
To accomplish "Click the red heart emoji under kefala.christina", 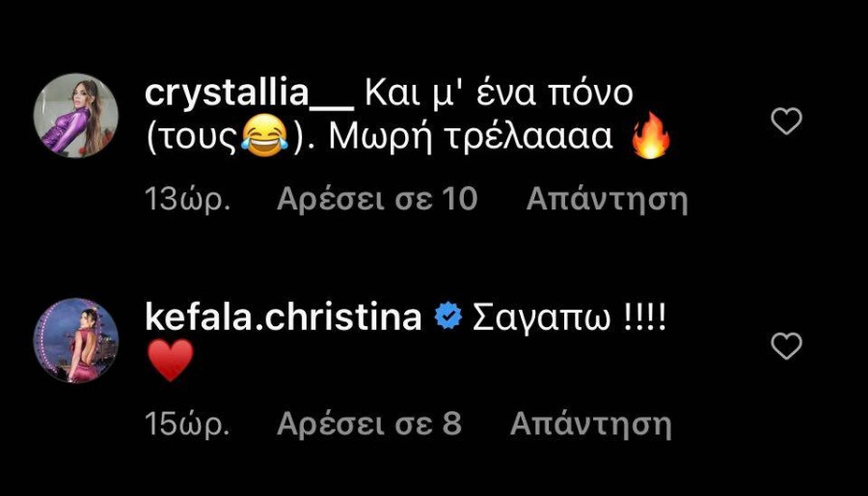I will 171,360.
